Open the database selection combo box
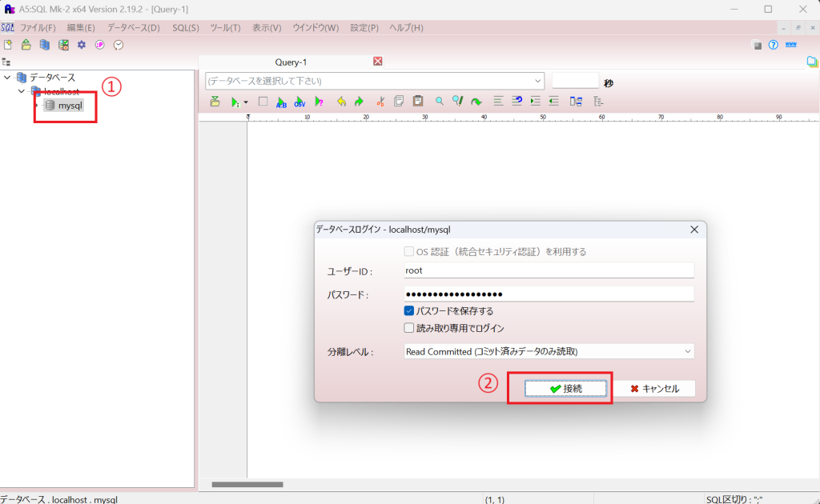The width and height of the screenshot is (820, 504). (x=375, y=81)
